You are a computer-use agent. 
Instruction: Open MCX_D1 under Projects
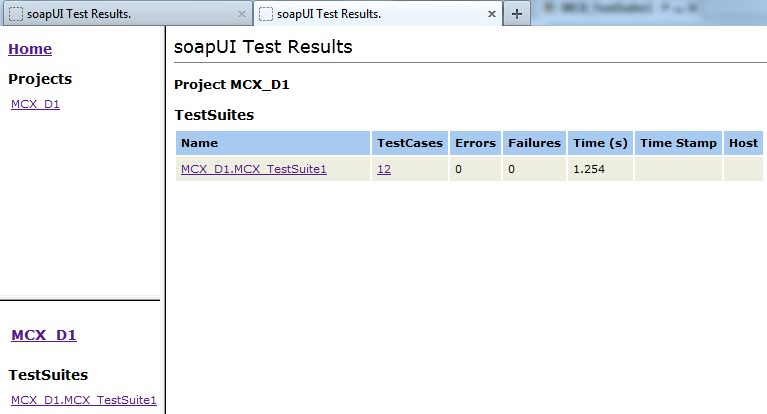[35, 104]
